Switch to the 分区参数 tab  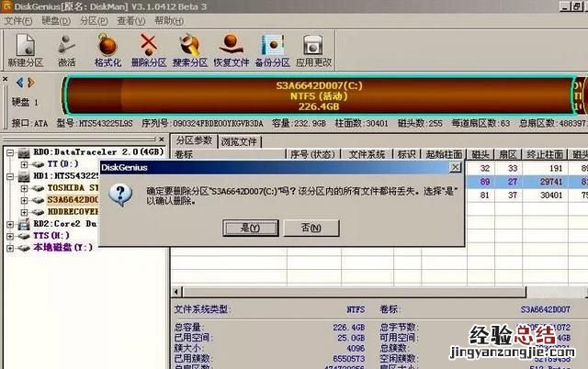(x=194, y=140)
